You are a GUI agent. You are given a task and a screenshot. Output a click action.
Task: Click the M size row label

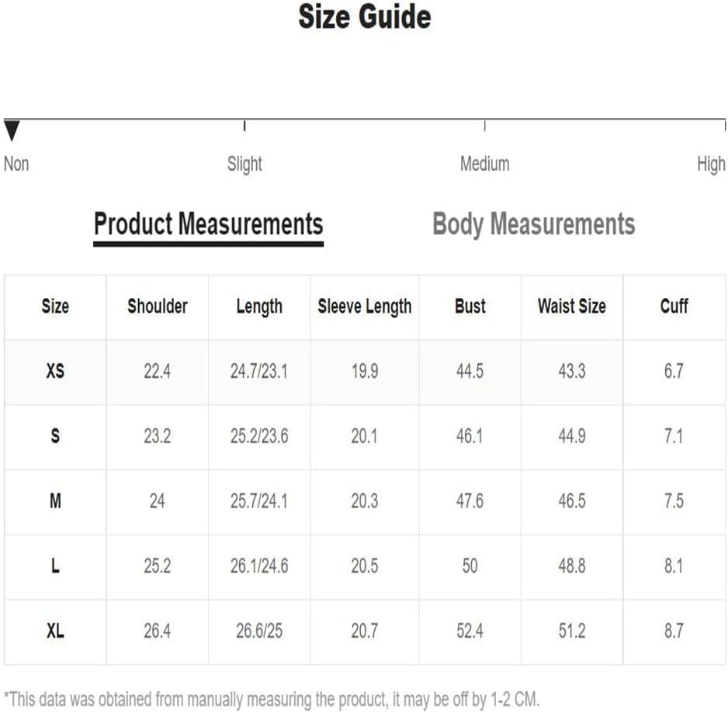[55, 501]
